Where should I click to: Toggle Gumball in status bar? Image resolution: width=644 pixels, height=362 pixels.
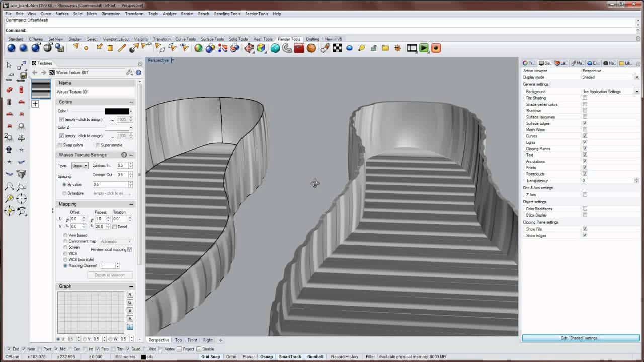tap(315, 357)
